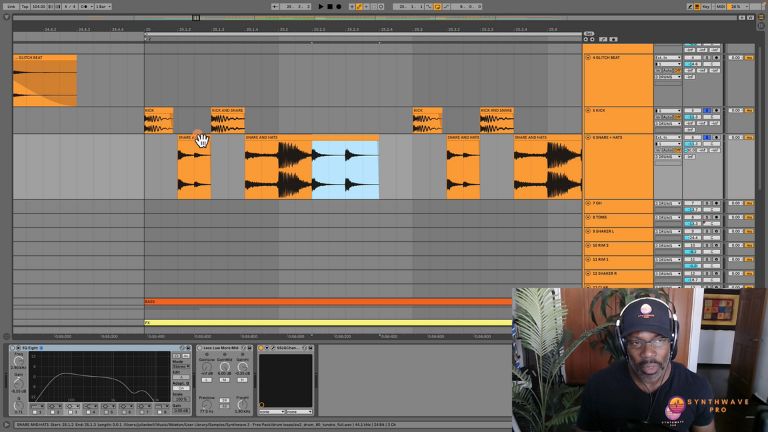Viewport: 768px width, 432px height.
Task: Click the Tap tempo button
Action: click(x=24, y=6)
